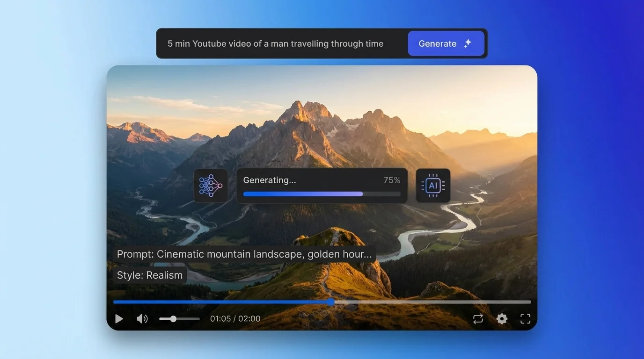Click the volume slider handle

pyautogui.click(x=173, y=318)
